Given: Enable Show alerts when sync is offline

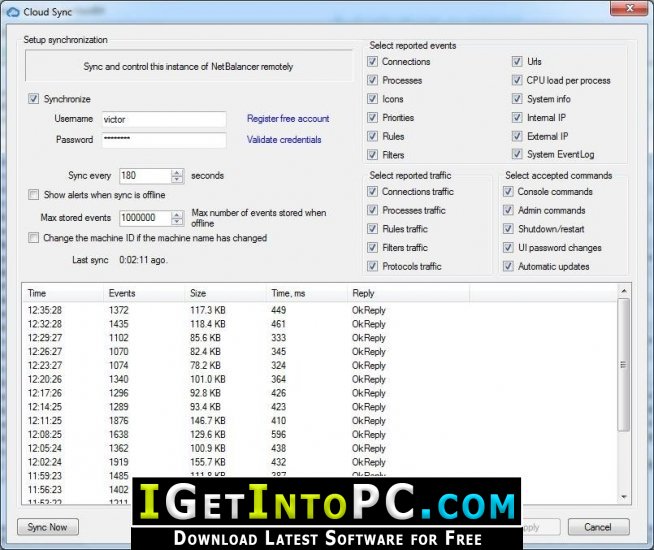Looking at the screenshot, I should tap(33, 195).
